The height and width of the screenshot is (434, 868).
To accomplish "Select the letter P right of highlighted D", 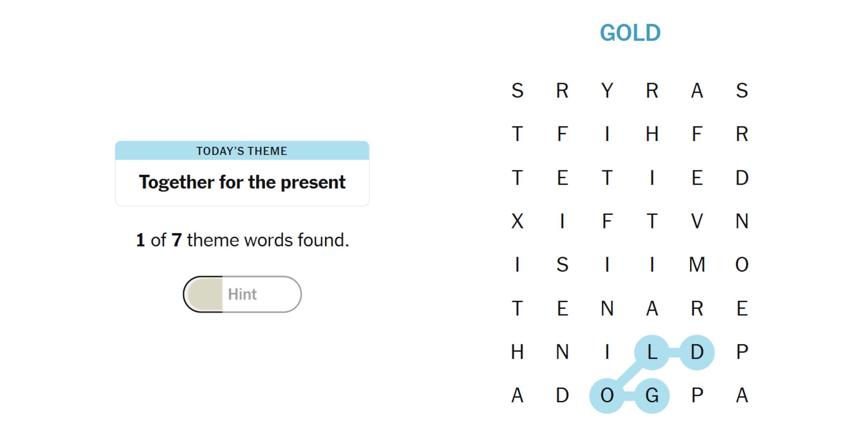I will [x=742, y=352].
